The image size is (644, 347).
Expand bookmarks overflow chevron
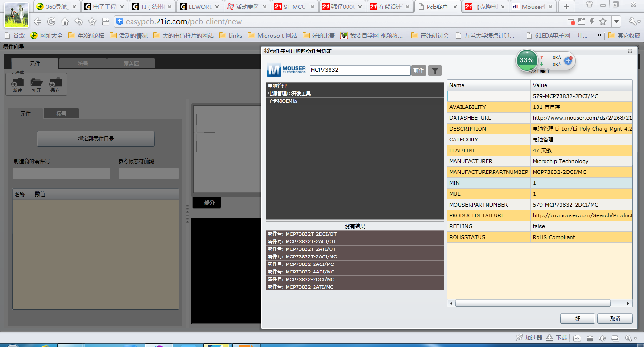click(599, 35)
